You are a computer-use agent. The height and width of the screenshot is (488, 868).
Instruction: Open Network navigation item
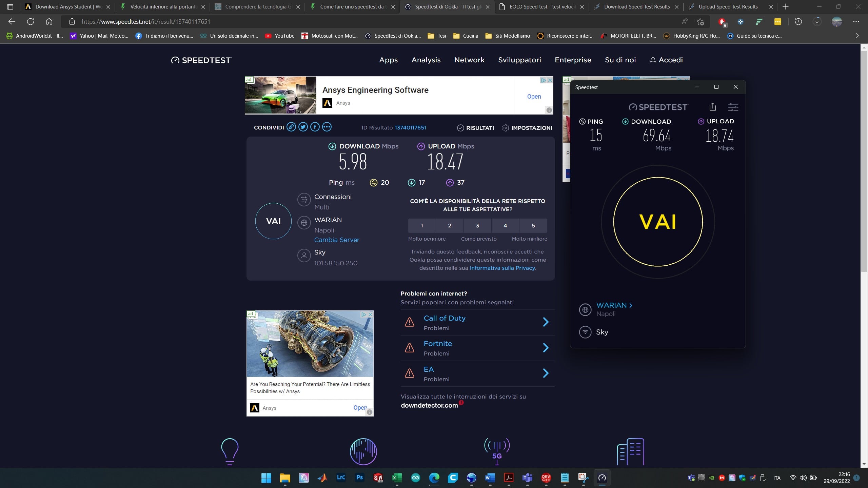(x=469, y=60)
